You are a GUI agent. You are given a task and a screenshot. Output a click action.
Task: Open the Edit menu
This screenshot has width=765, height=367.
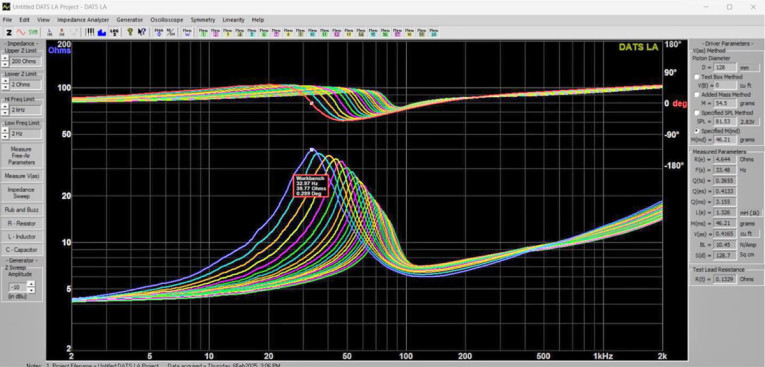24,20
